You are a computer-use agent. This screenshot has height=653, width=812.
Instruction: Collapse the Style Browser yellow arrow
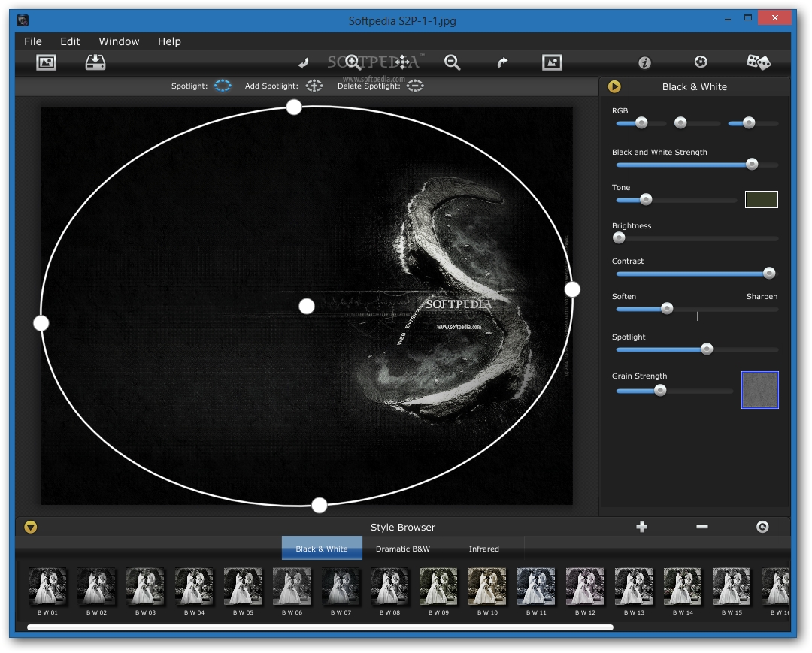click(x=31, y=528)
